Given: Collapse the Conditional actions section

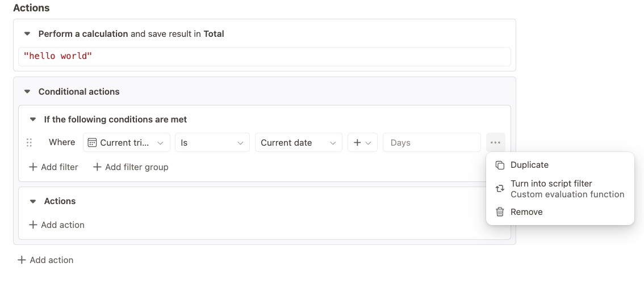Looking at the screenshot, I should click(x=27, y=92).
